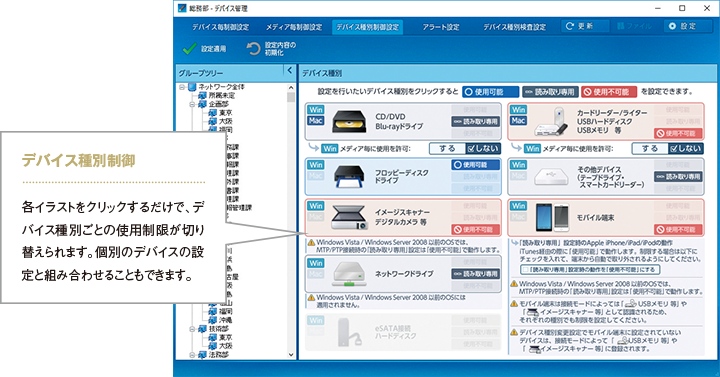
Task: Select 東京 under 技術部 in the tree
Action: click(x=225, y=338)
